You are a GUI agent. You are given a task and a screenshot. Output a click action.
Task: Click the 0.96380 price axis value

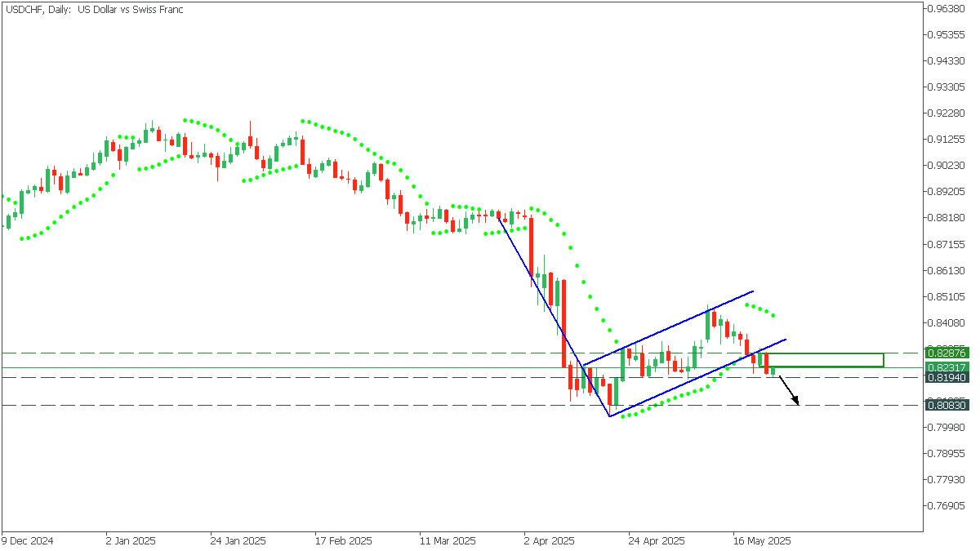click(x=948, y=9)
